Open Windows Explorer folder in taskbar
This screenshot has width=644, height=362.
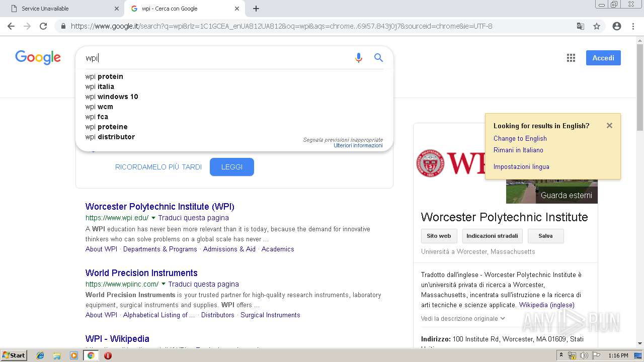coord(57,355)
